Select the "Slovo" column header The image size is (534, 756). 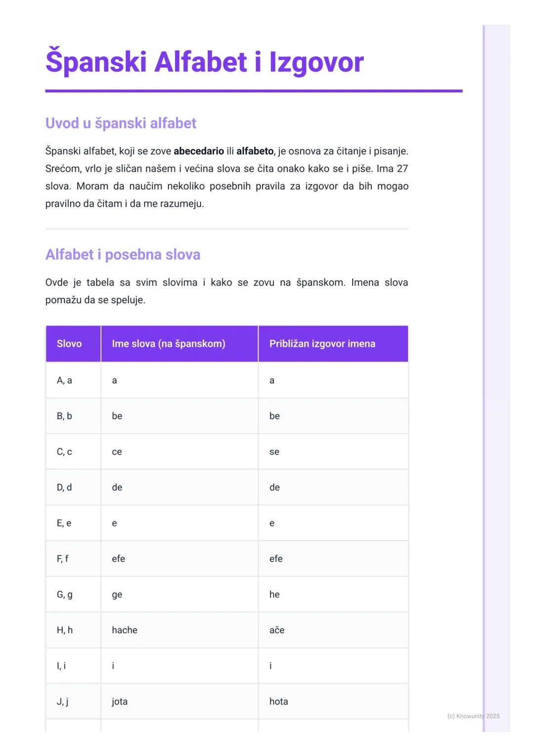(69, 344)
